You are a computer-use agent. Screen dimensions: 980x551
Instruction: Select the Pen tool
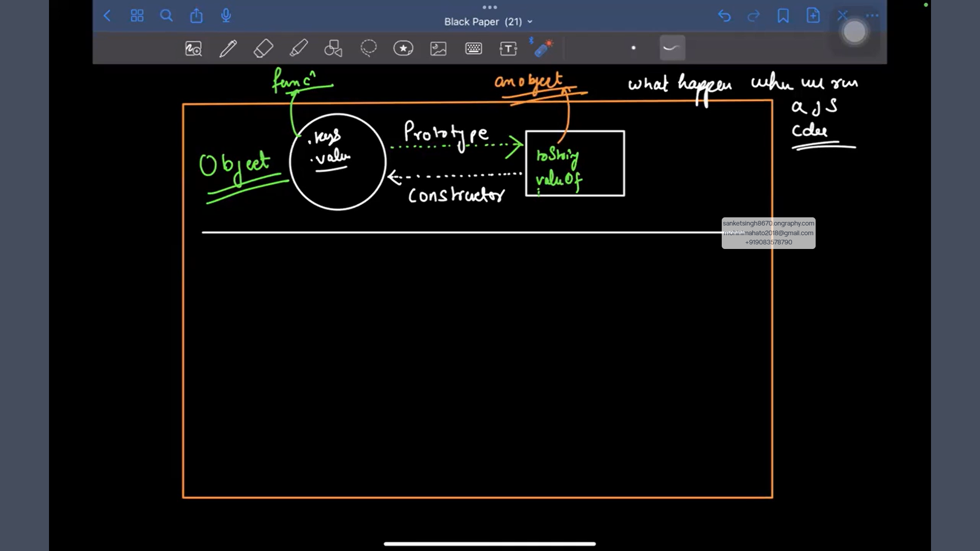[228, 48]
